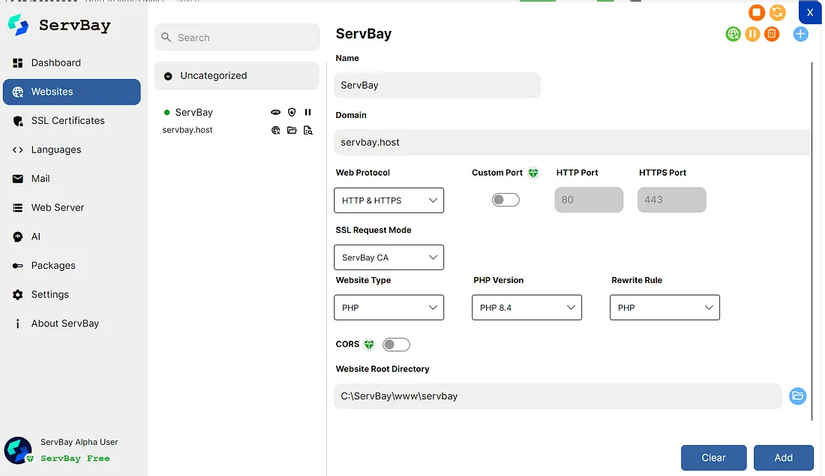Image resolution: width=825 pixels, height=476 pixels.
Task: Click the servbay.host domain in site list
Action: pos(187,130)
